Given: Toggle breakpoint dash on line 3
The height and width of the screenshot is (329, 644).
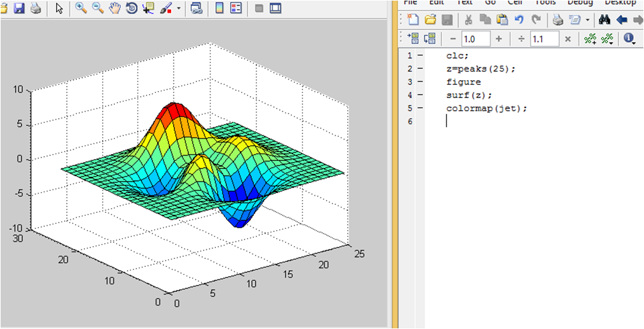Looking at the screenshot, I should tap(420, 82).
